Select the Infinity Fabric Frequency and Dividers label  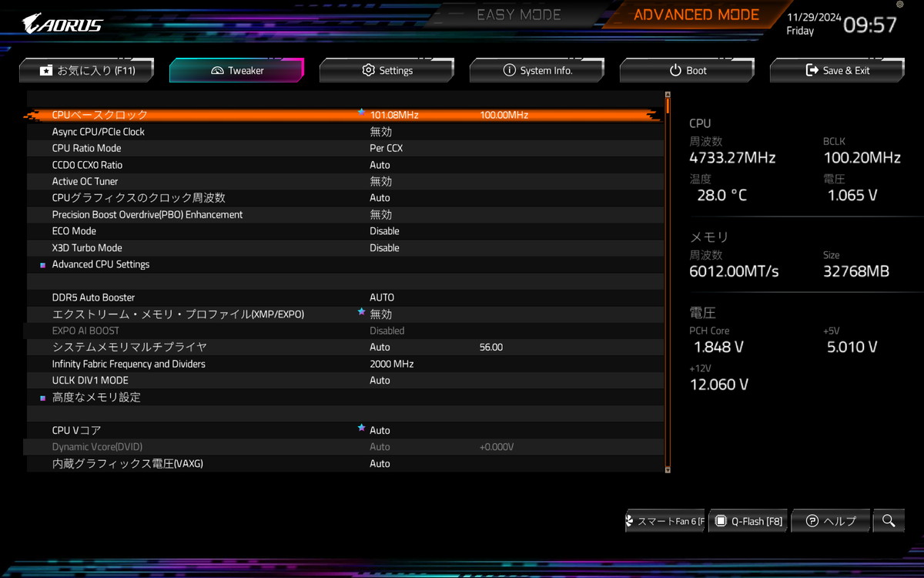coord(129,364)
